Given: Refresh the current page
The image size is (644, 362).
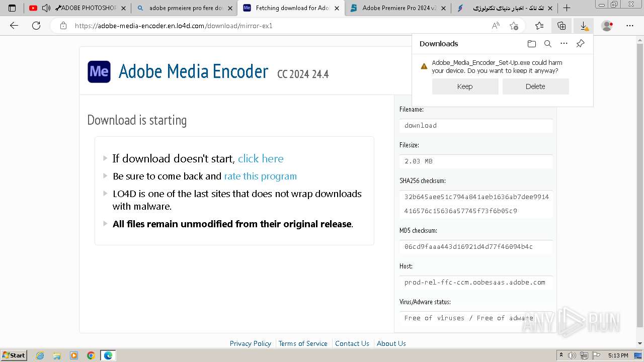Looking at the screenshot, I should click(36, 26).
